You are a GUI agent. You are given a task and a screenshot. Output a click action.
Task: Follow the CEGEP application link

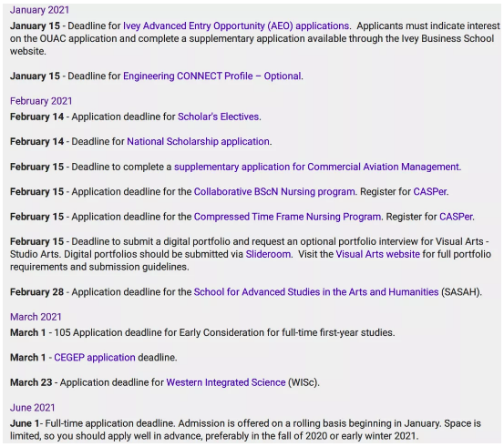click(95, 358)
